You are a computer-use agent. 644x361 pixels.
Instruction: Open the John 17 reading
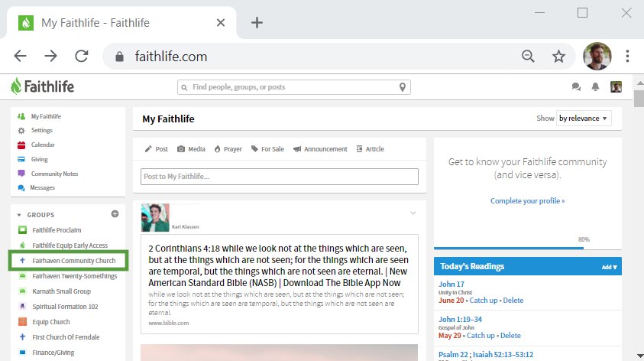451,284
